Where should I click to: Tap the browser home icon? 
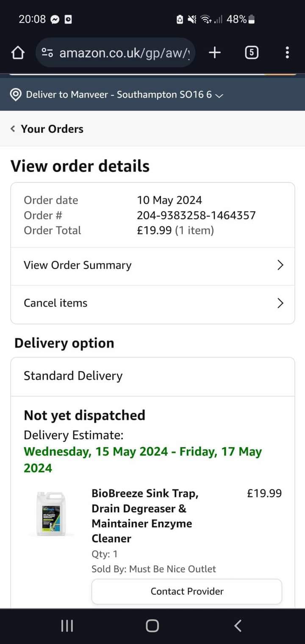17,53
